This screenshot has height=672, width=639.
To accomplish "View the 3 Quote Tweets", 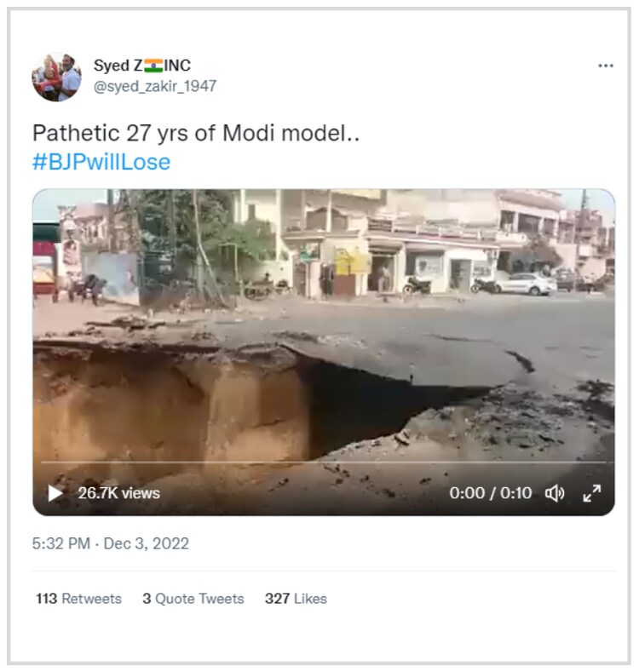I will (193, 599).
